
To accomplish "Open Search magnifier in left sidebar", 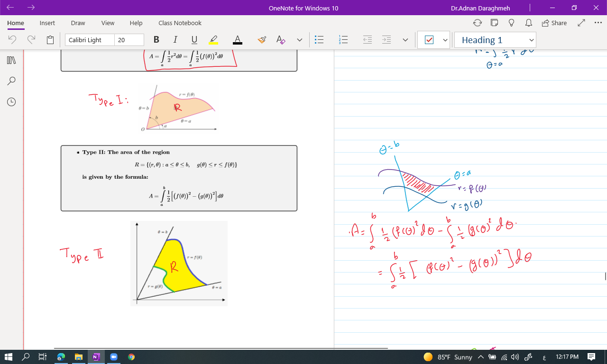I will coord(12,81).
